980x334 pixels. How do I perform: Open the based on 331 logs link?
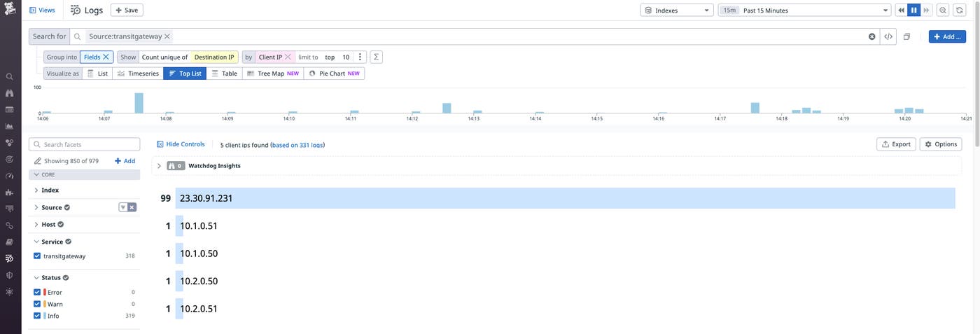pos(297,145)
